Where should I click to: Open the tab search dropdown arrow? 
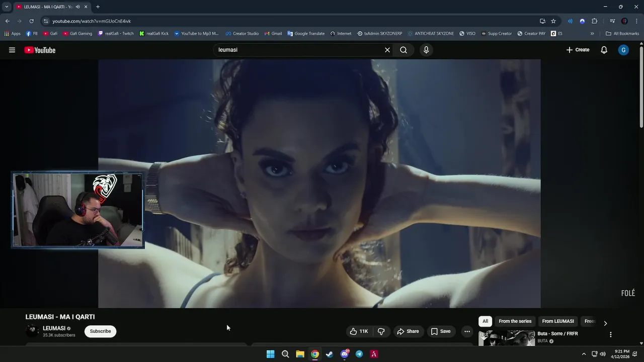pos(7,7)
